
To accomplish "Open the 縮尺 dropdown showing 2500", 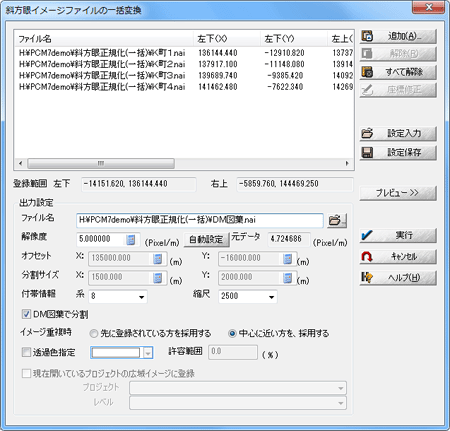I will point(248,296).
